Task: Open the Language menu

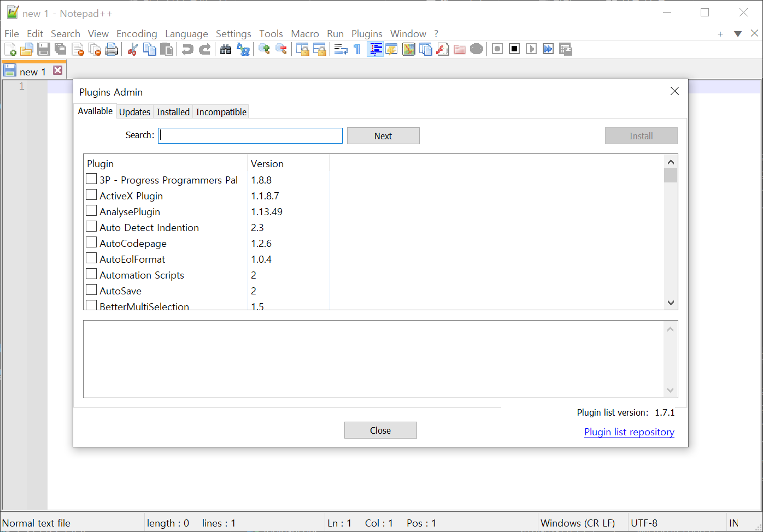Action: coord(186,34)
